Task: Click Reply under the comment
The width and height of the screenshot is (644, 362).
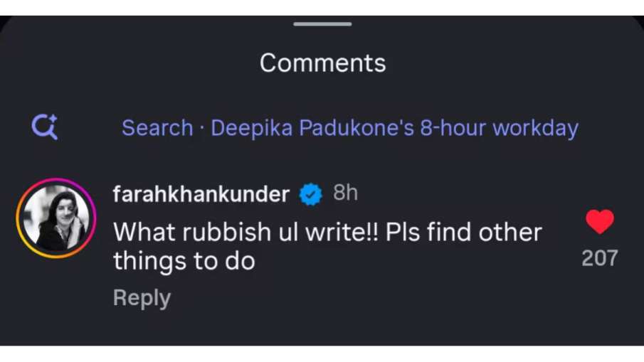Action: coord(142,298)
